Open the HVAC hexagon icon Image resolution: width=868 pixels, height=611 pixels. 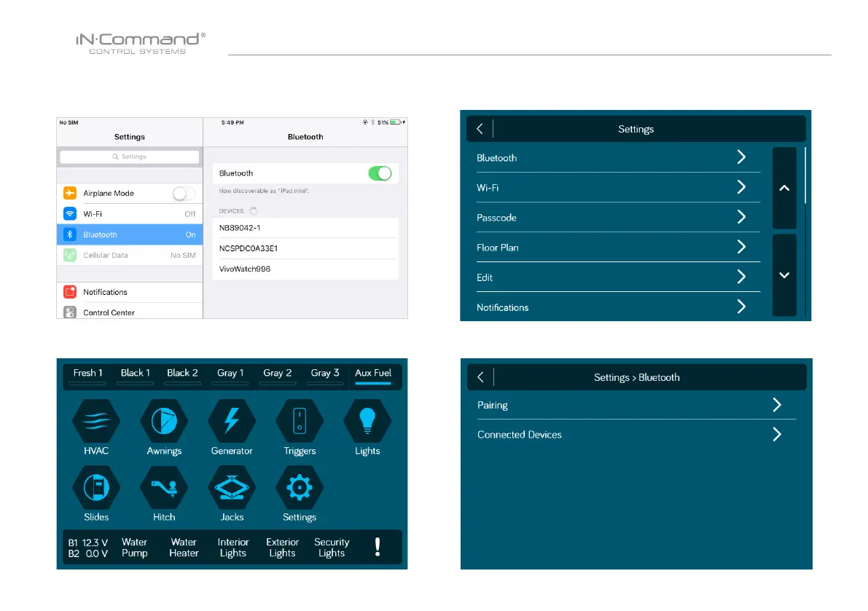click(x=95, y=422)
